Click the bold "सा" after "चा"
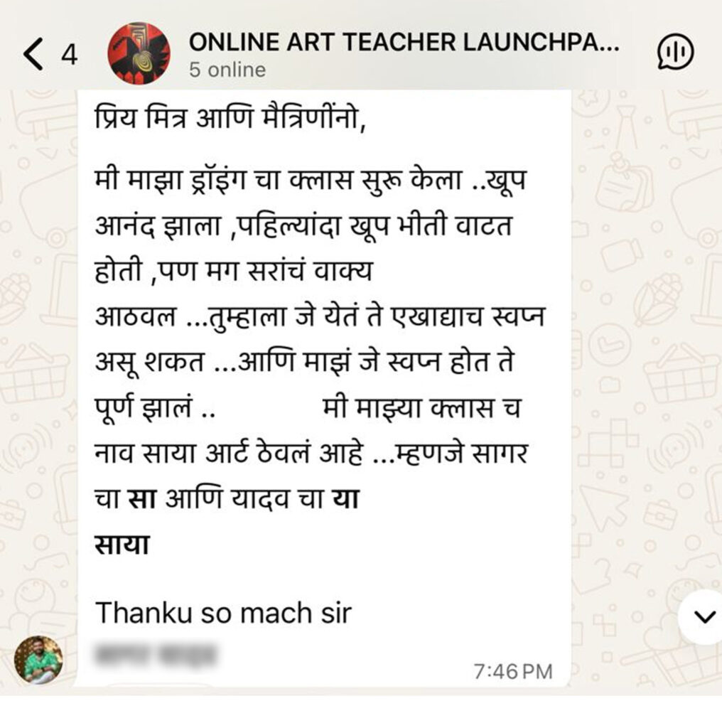 (x=142, y=499)
